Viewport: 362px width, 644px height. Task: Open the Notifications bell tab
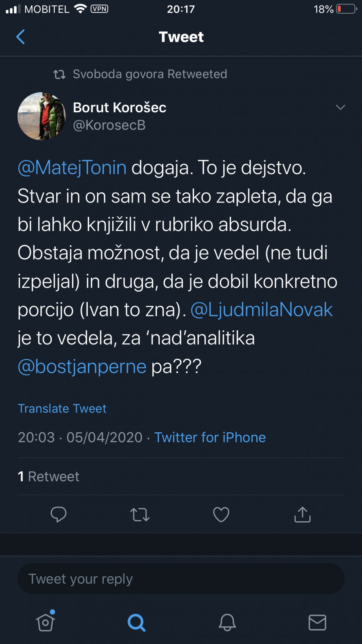227,622
